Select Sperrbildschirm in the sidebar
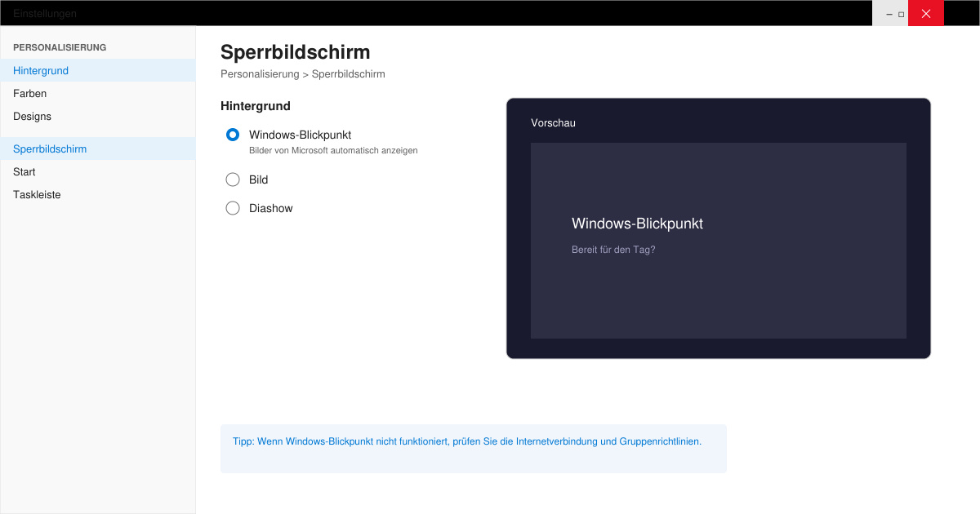Image resolution: width=980 pixels, height=514 pixels. (98, 148)
